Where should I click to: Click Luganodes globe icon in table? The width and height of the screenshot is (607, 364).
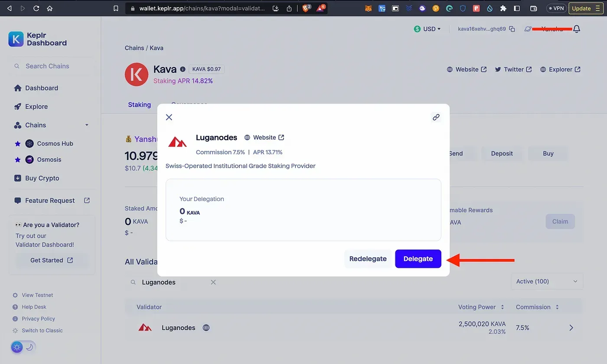click(x=206, y=328)
